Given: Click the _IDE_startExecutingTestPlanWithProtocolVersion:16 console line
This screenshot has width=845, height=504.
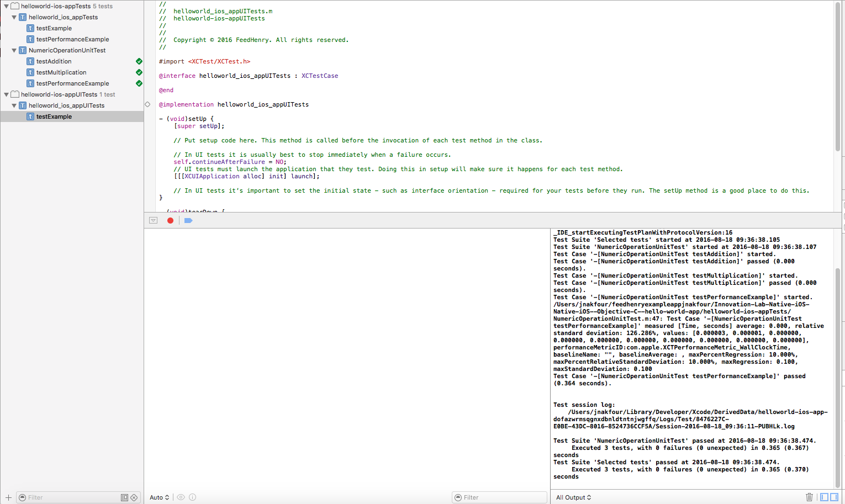Looking at the screenshot, I should coord(643,232).
